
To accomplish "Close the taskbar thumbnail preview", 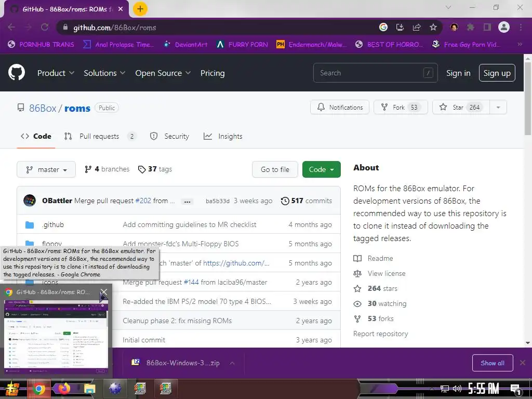I will click(104, 292).
